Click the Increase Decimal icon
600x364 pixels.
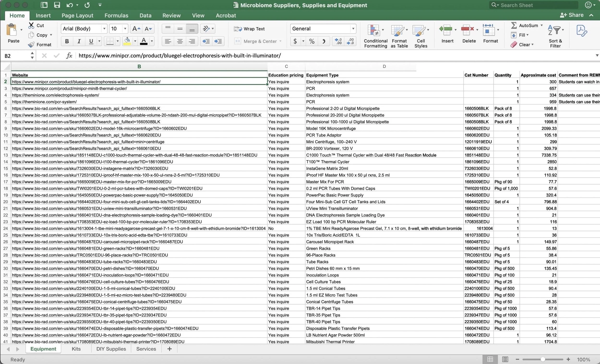click(338, 41)
